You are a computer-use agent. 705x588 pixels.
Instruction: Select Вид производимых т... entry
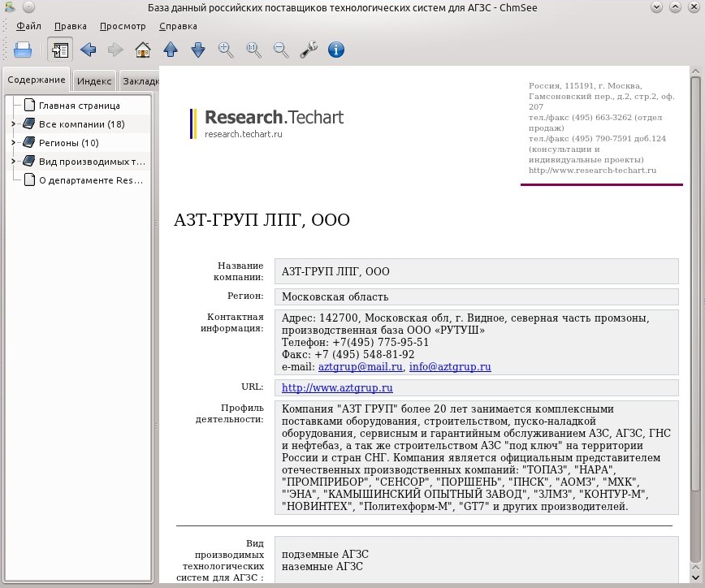click(x=92, y=162)
